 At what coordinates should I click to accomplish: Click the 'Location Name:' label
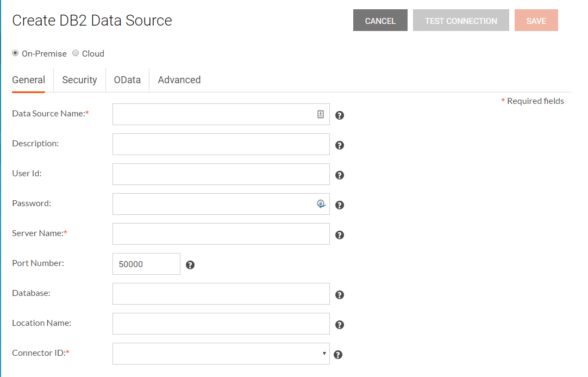(42, 323)
